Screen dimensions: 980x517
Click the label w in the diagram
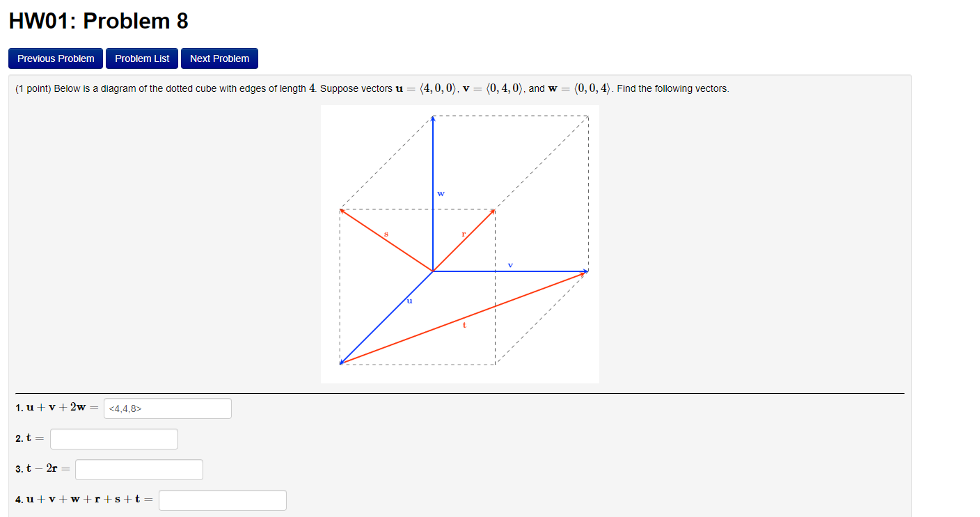441,193
